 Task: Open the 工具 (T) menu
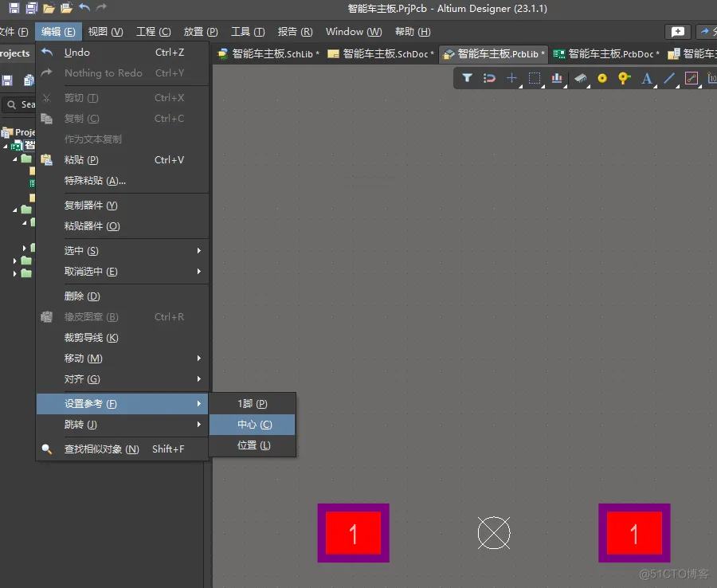[x=248, y=32]
